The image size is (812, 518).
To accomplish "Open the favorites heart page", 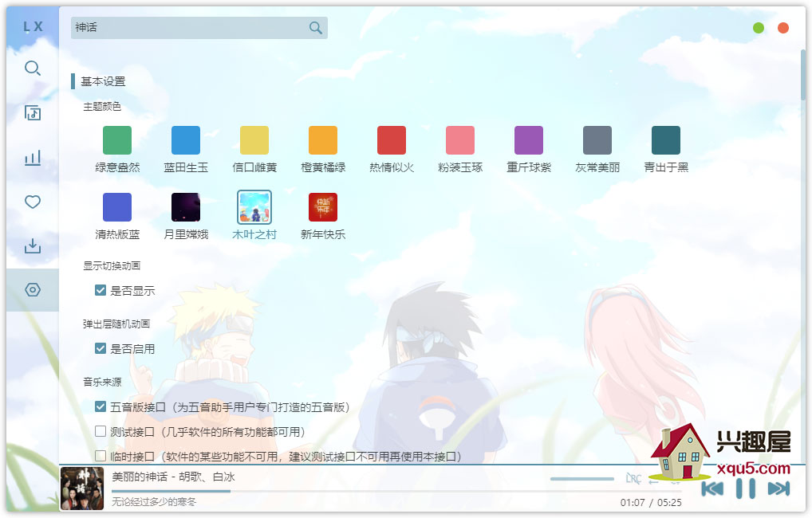I will coord(33,202).
